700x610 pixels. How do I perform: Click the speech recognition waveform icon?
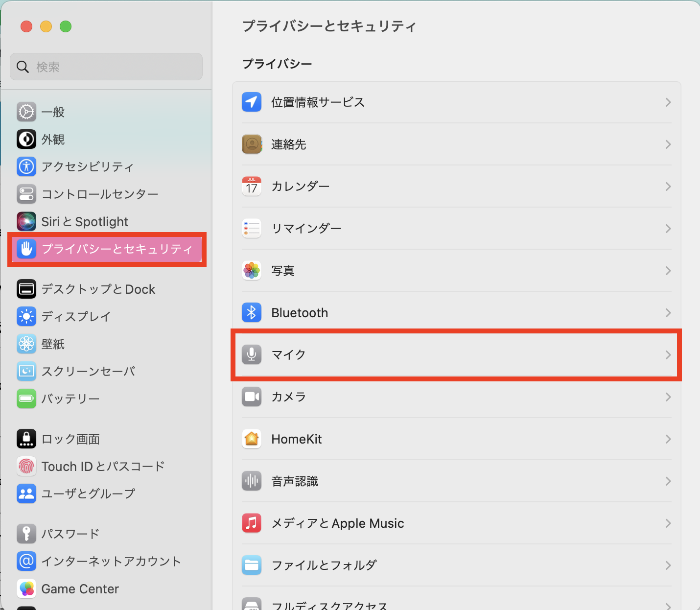(x=252, y=481)
